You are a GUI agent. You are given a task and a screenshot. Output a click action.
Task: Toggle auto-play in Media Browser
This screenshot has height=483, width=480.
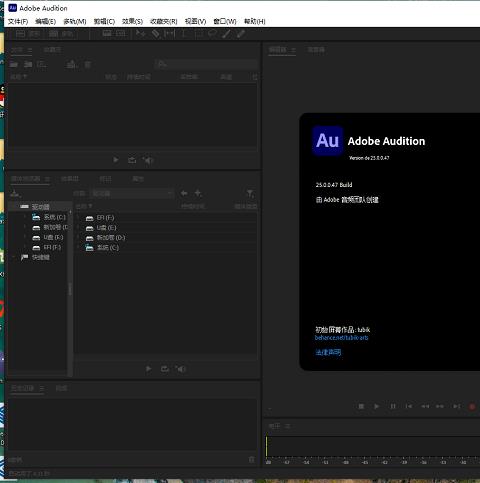coord(181,369)
